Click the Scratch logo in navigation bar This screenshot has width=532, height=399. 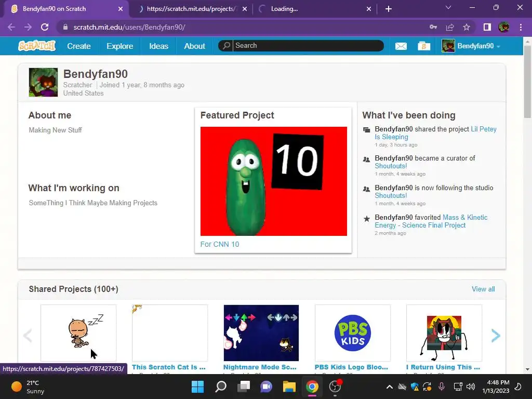(x=37, y=46)
